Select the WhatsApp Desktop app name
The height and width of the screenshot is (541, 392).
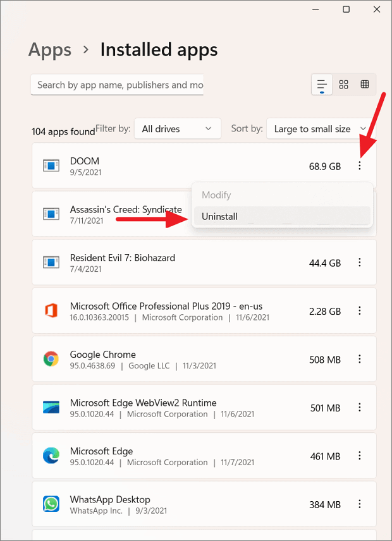click(x=110, y=499)
